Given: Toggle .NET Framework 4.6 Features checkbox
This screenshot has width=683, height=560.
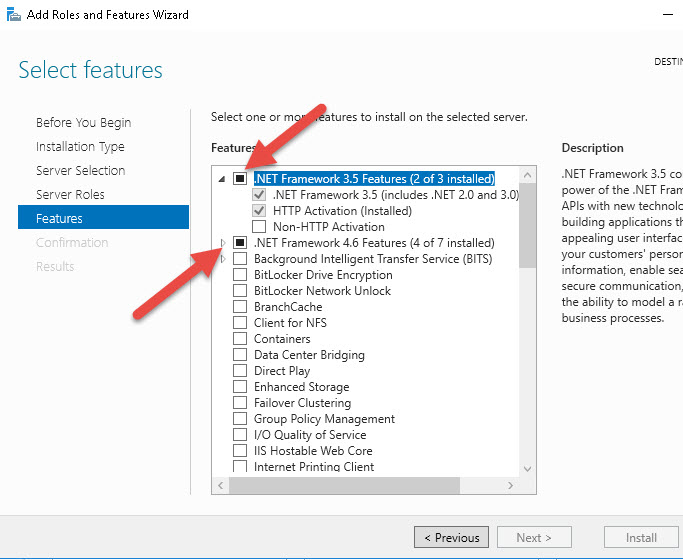Looking at the screenshot, I should (240, 243).
